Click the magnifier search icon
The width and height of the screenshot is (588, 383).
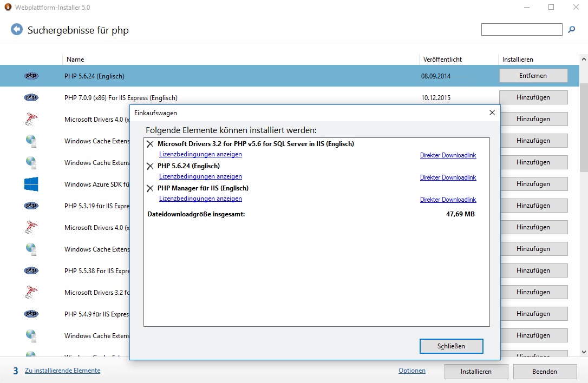coord(572,29)
